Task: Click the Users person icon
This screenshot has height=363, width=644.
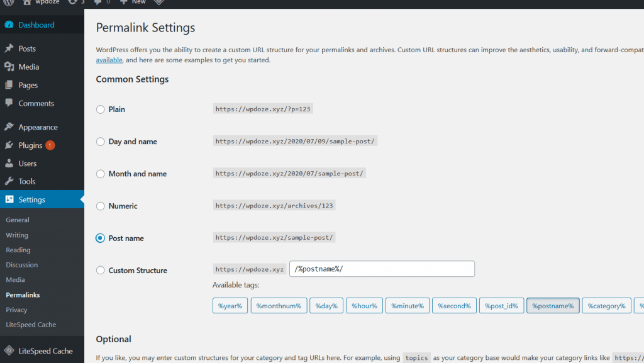Action: click(x=9, y=163)
